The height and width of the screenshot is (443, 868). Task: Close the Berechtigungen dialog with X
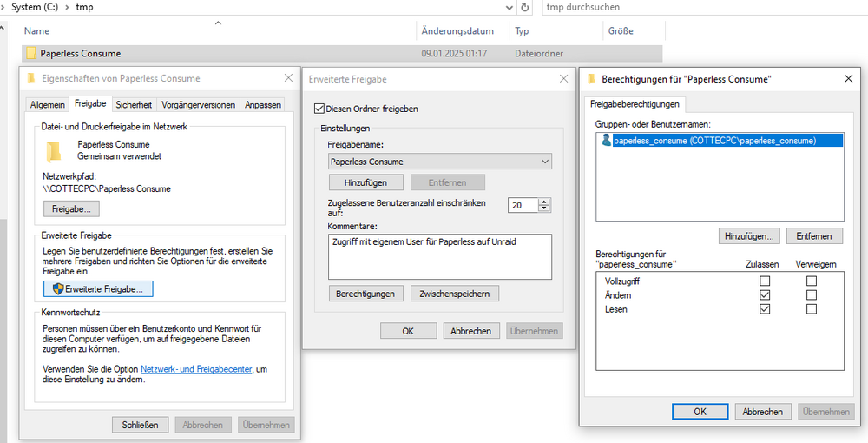coord(848,79)
